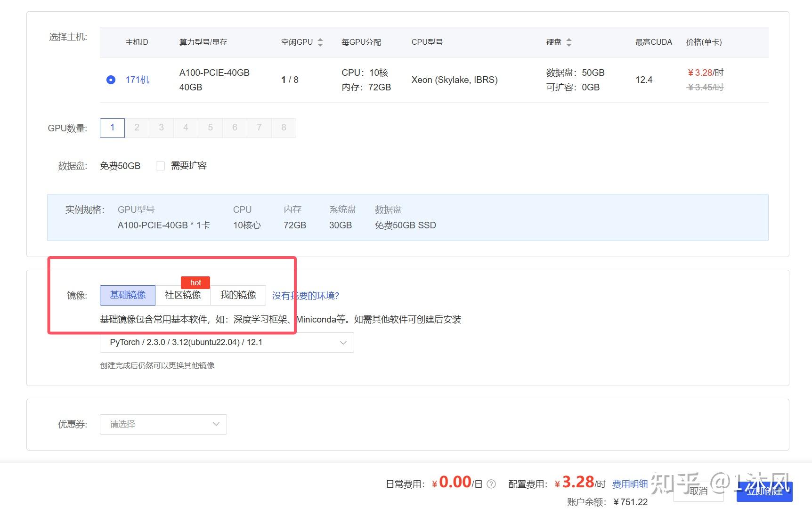Click the 没有我要的环境 link
This screenshot has height=516, width=812.
click(306, 296)
